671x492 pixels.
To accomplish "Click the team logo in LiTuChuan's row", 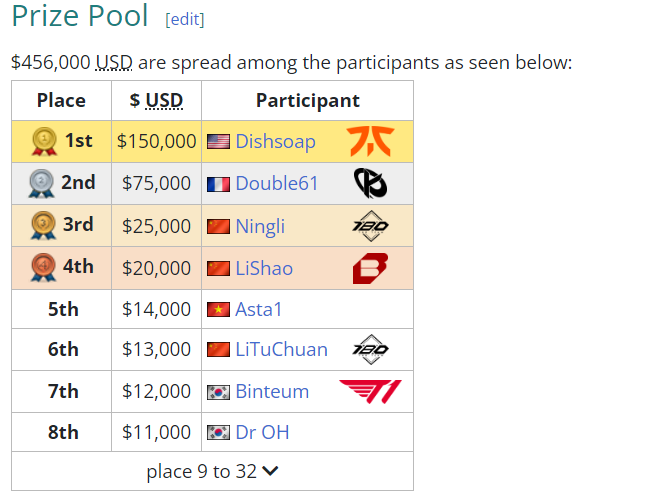I will pyautogui.click(x=370, y=349).
